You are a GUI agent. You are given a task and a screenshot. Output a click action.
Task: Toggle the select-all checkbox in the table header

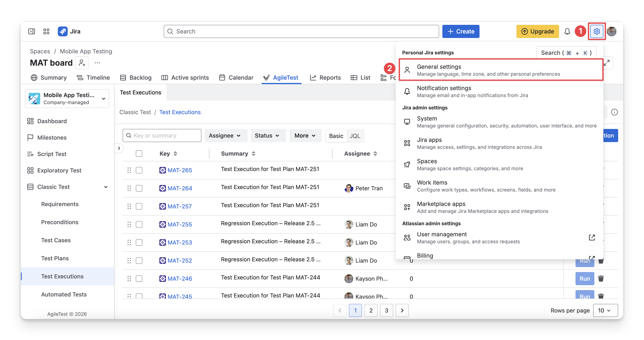click(139, 153)
